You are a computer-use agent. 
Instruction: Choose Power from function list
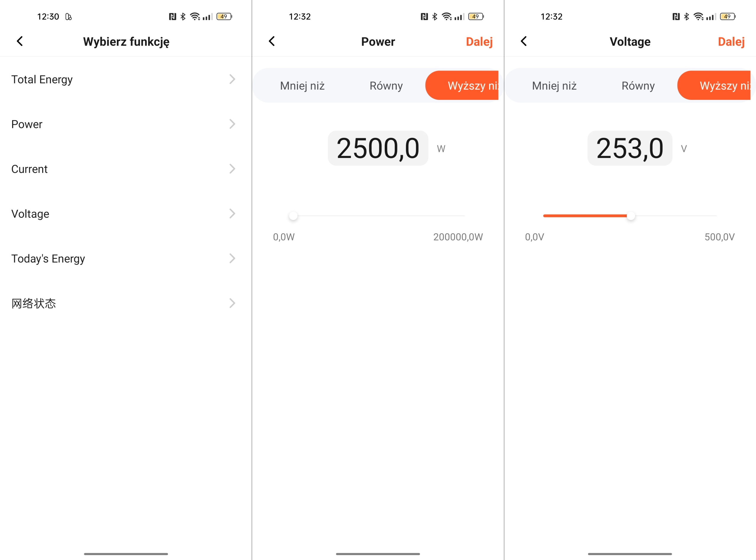click(x=126, y=124)
